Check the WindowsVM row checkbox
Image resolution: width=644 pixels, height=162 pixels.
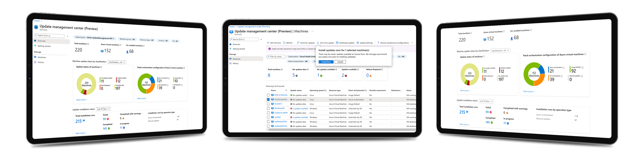[268, 108]
